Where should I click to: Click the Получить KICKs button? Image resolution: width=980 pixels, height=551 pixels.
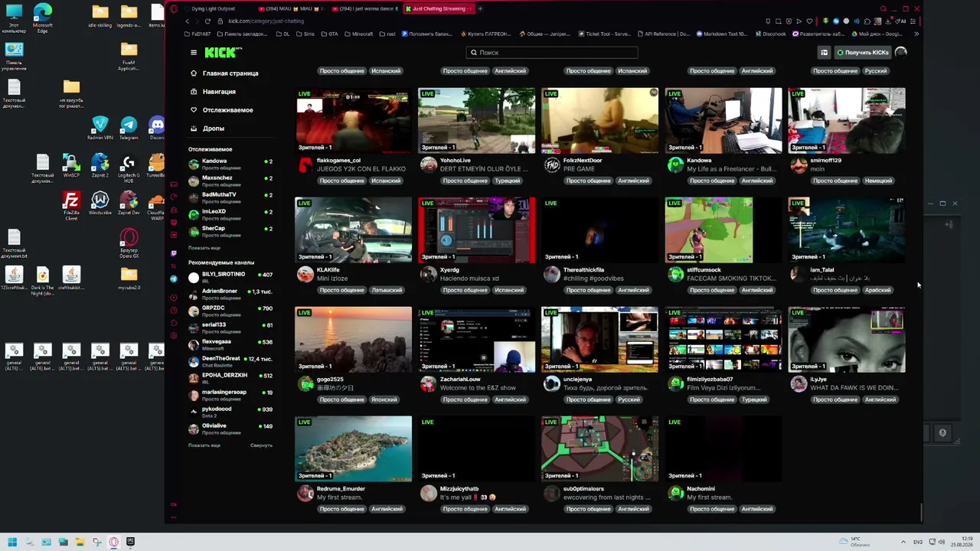[x=863, y=53]
